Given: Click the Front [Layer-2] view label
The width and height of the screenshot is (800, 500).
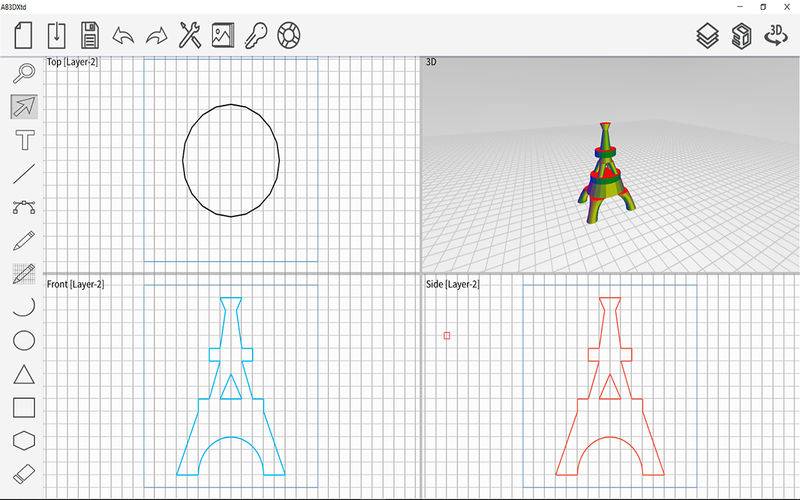Looking at the screenshot, I should point(76,284).
